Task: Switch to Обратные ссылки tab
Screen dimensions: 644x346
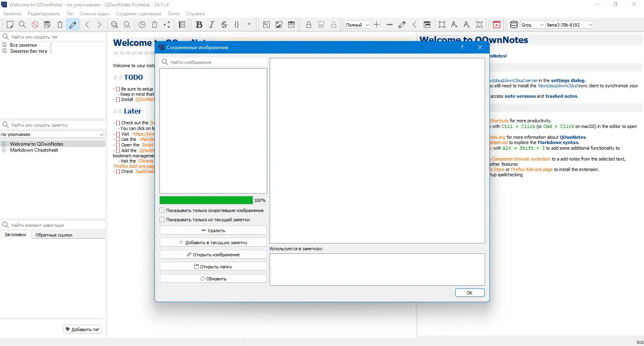Action: tap(54, 235)
